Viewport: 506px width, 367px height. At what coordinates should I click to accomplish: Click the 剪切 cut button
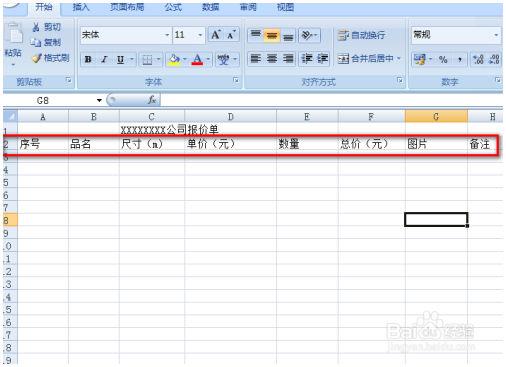click(x=47, y=27)
